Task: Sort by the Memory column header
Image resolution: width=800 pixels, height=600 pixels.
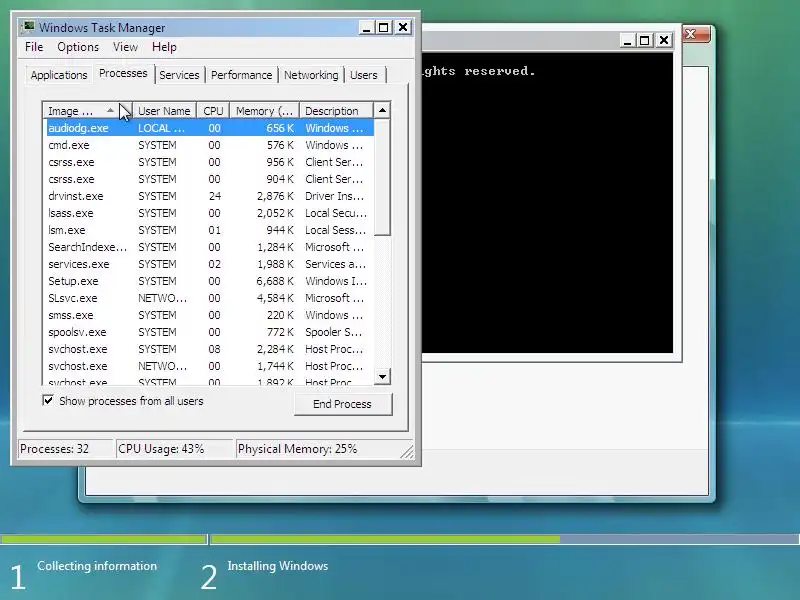Action: (x=264, y=111)
